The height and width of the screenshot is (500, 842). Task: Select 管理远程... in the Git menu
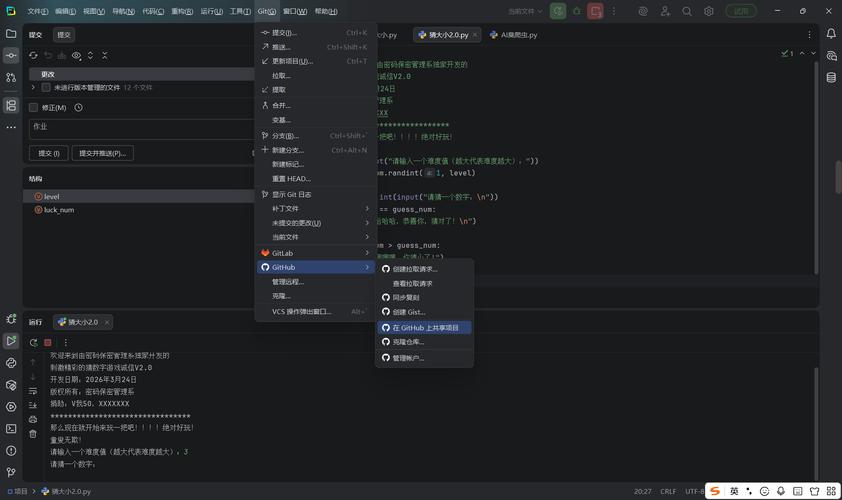(315, 282)
